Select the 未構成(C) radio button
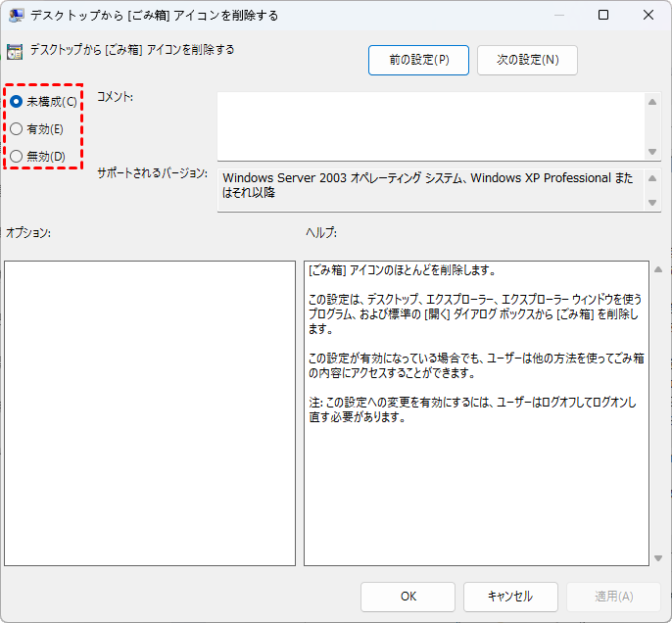672x623 pixels. (17, 102)
